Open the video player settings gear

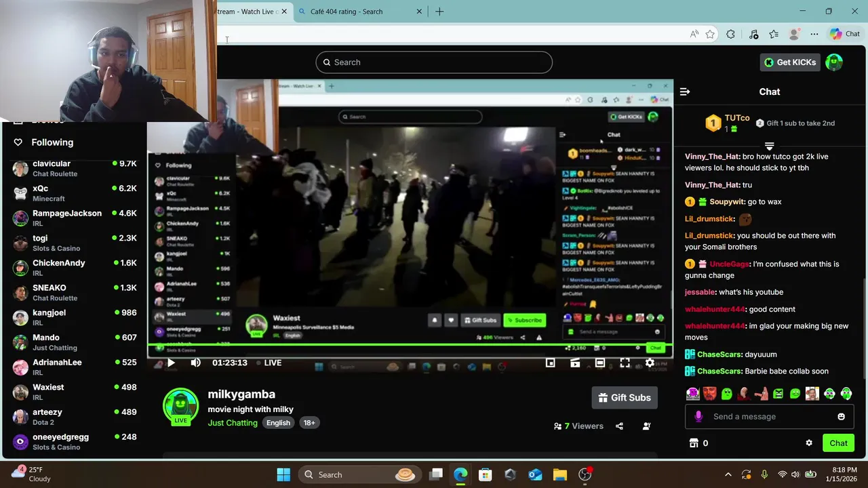650,363
